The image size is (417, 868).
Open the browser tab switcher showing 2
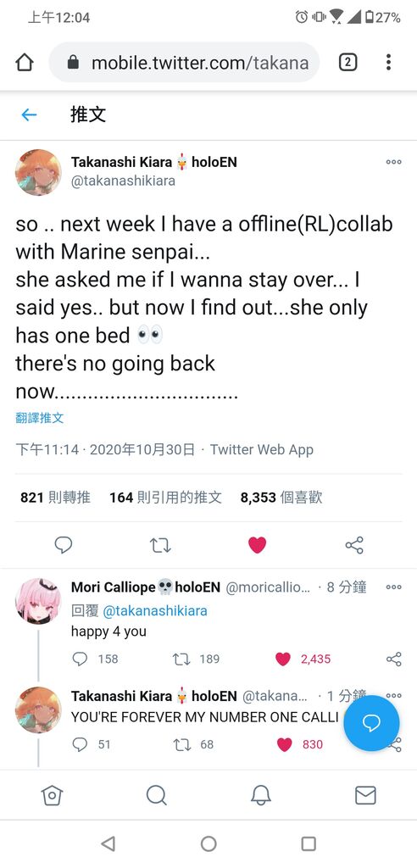[x=347, y=62]
